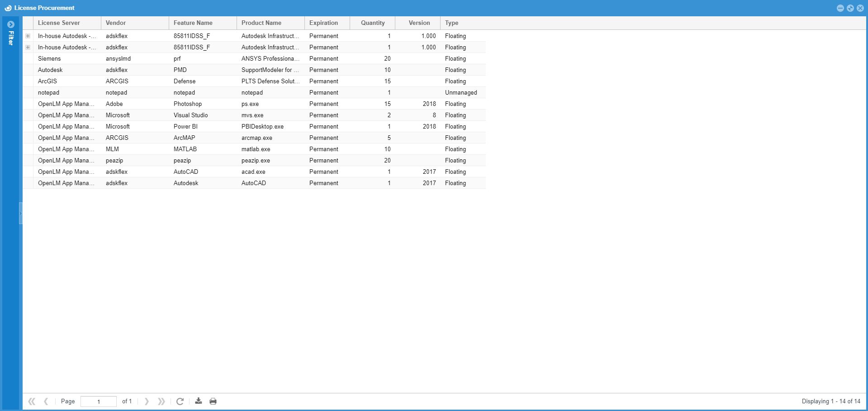Click the export download icon
The width and height of the screenshot is (868, 411).
pos(199,401)
